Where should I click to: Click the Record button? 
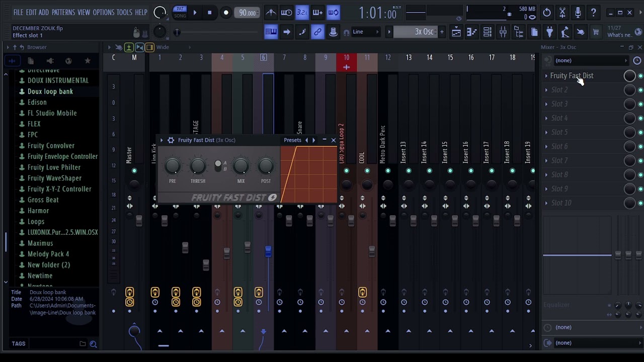pos(226,13)
